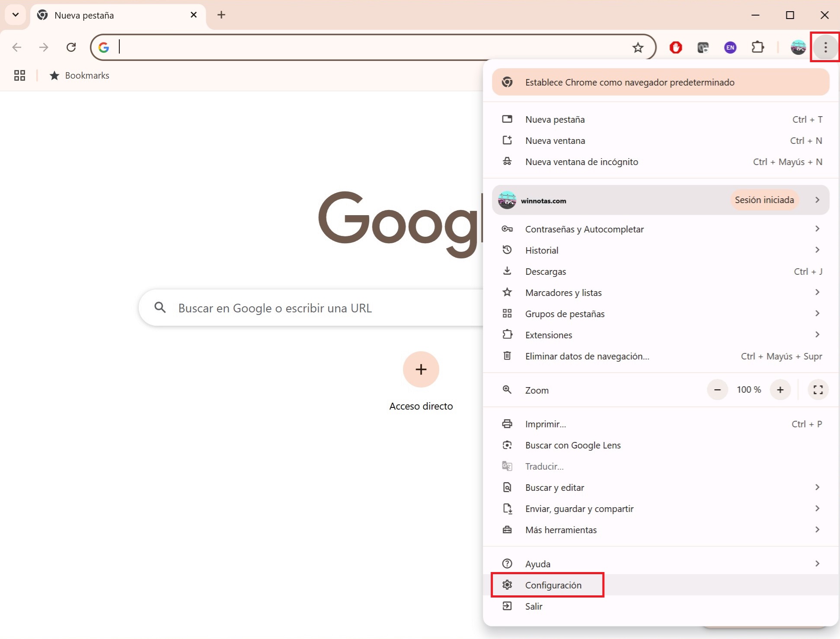Select Nueva pestaña menu item

click(x=661, y=119)
